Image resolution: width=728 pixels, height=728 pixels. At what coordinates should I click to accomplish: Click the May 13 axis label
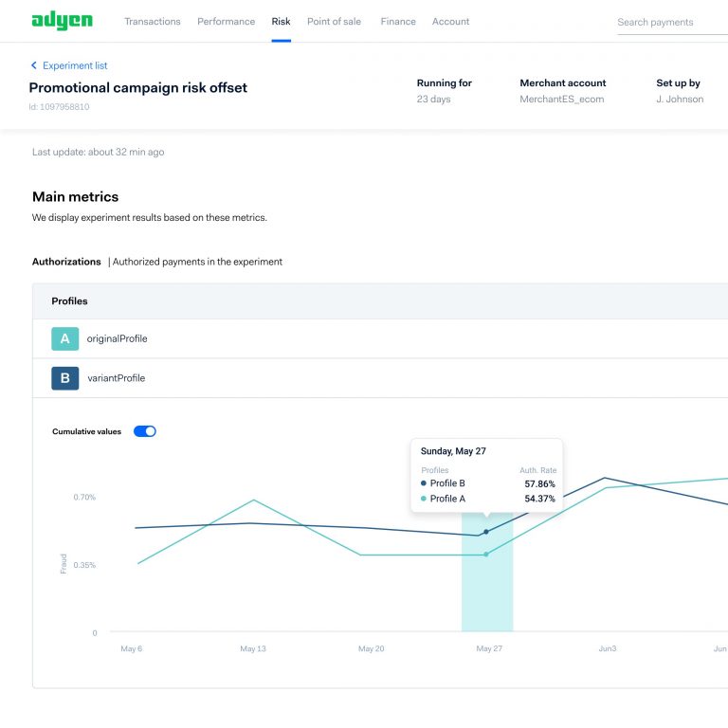pyautogui.click(x=253, y=649)
